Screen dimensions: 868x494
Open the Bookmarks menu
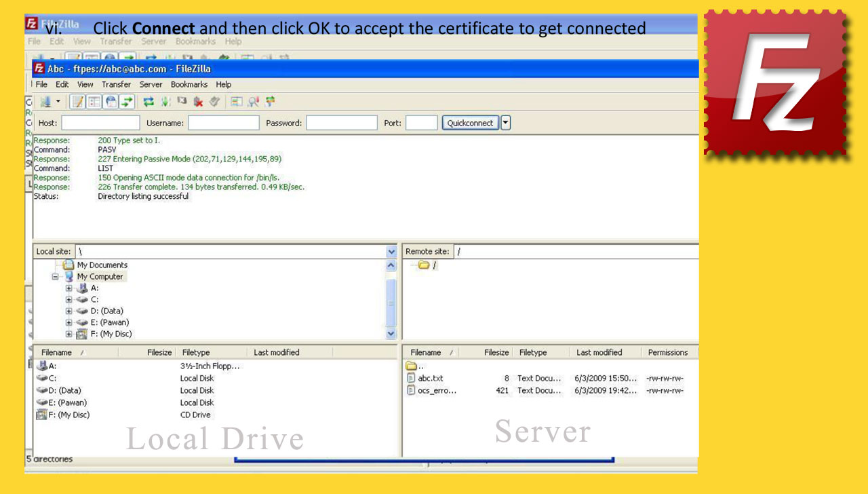[189, 85]
